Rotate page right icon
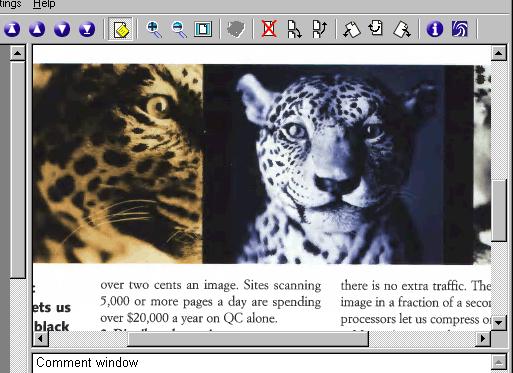513x373 pixels. pos(402,29)
